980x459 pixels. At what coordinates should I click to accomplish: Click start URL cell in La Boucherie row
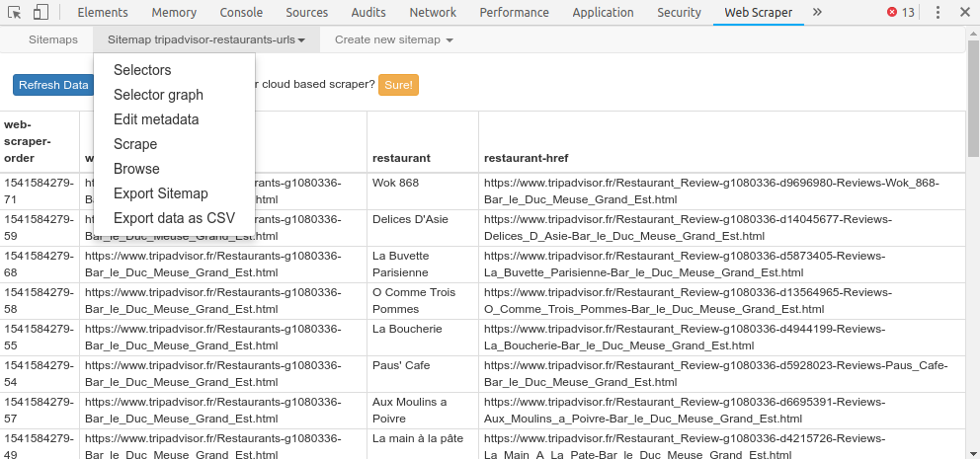click(x=223, y=338)
